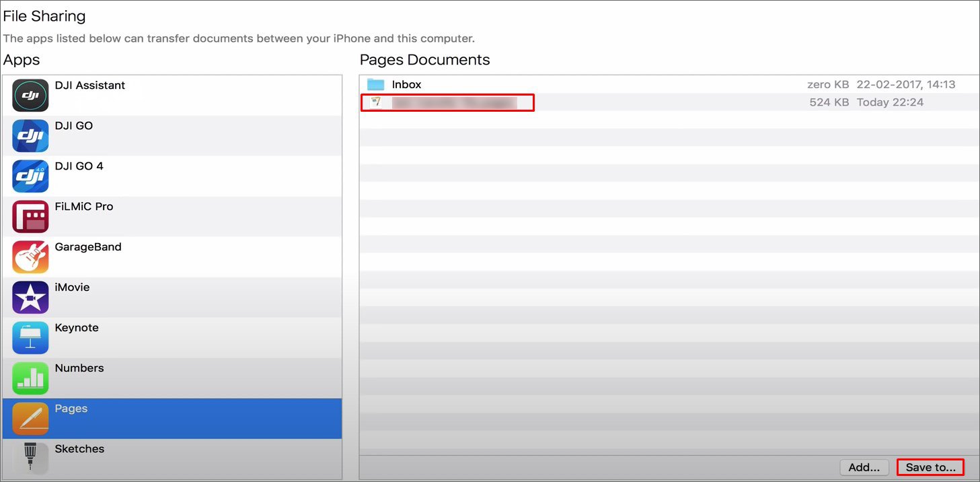This screenshot has width=980, height=482.
Task: Select the Keynote podium icon
Action: (30, 337)
